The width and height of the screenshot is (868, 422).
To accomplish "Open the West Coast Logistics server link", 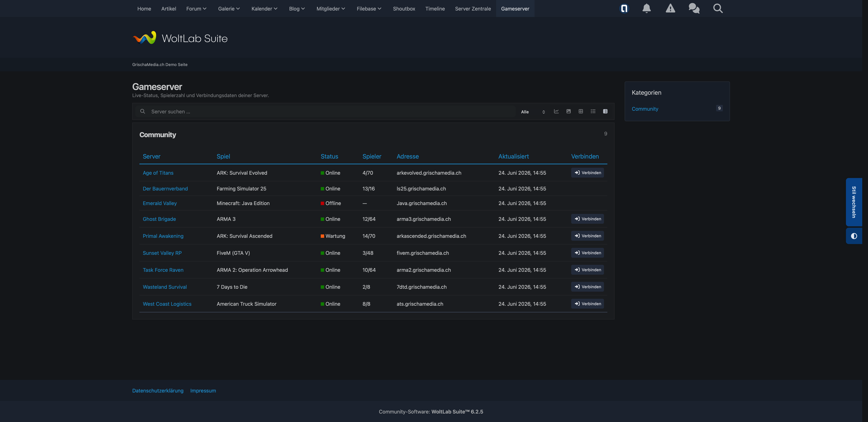I will 167,304.
